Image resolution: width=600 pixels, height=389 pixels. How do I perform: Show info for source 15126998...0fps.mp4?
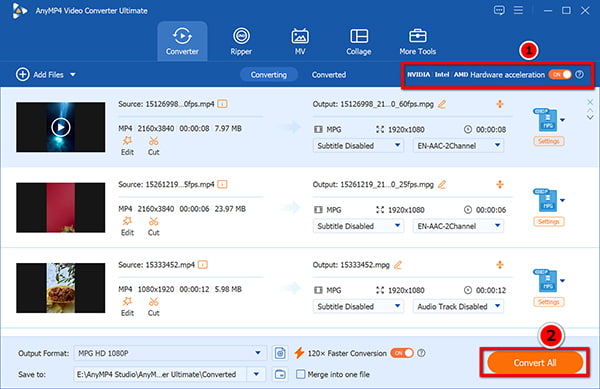(222, 104)
